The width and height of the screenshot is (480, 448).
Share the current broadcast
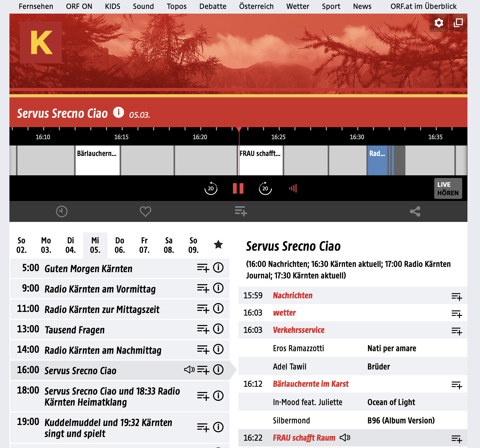tap(415, 211)
